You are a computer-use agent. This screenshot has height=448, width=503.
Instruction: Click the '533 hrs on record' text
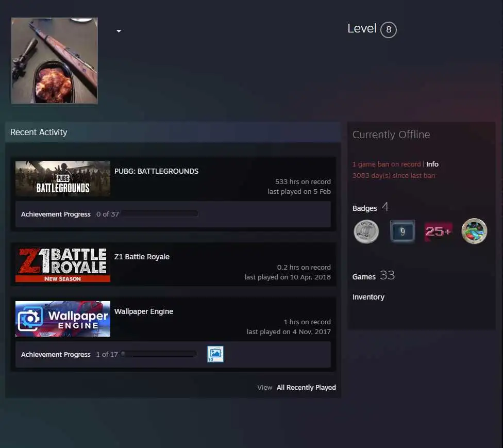pyautogui.click(x=303, y=181)
